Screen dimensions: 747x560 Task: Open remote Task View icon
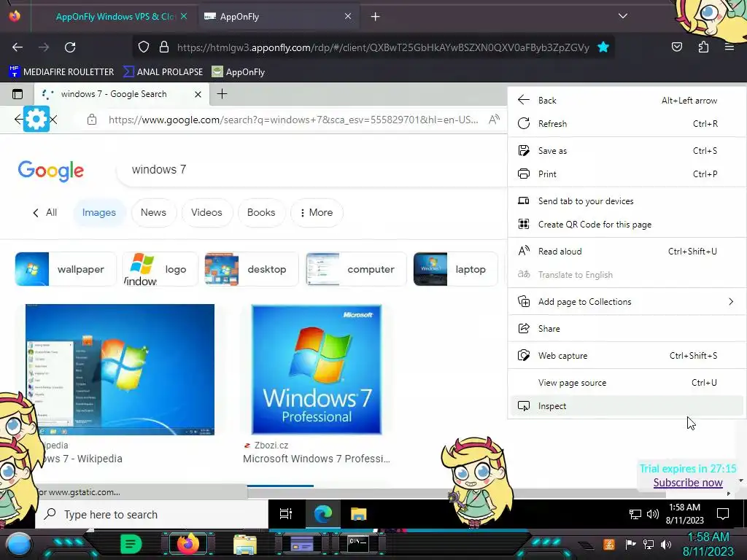pos(286,514)
